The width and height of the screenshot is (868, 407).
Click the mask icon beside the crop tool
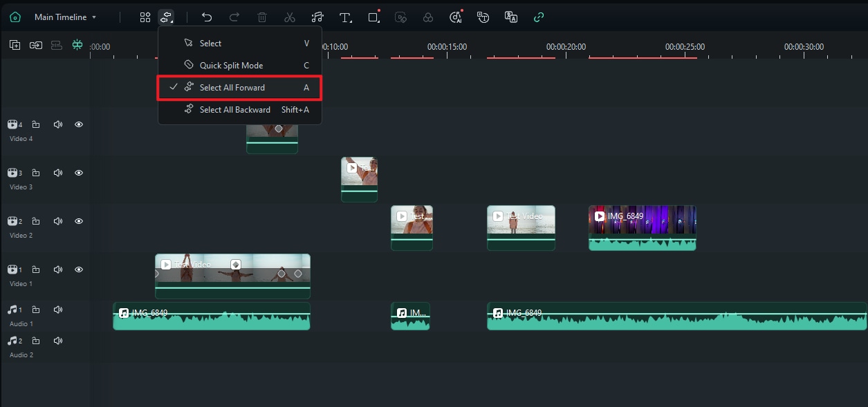(400, 17)
